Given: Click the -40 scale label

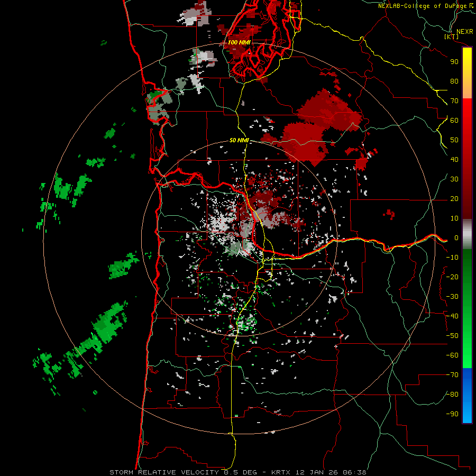Looking at the screenshot, I should (452, 316).
